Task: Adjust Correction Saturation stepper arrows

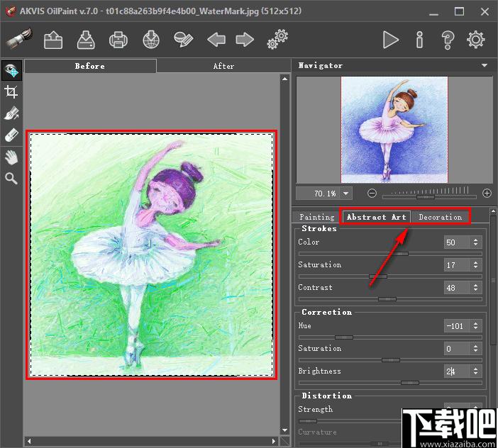Action: (x=475, y=348)
